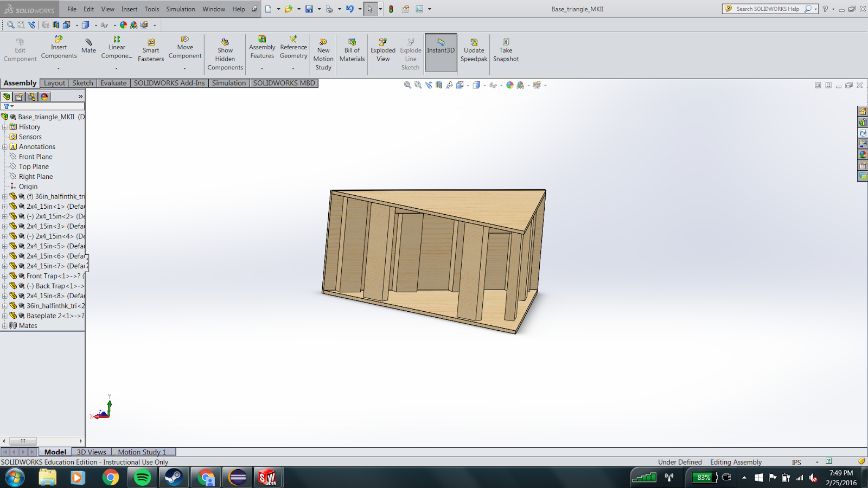Create a New Motion Study
Viewport: 868px width, 488px height.
click(x=323, y=54)
